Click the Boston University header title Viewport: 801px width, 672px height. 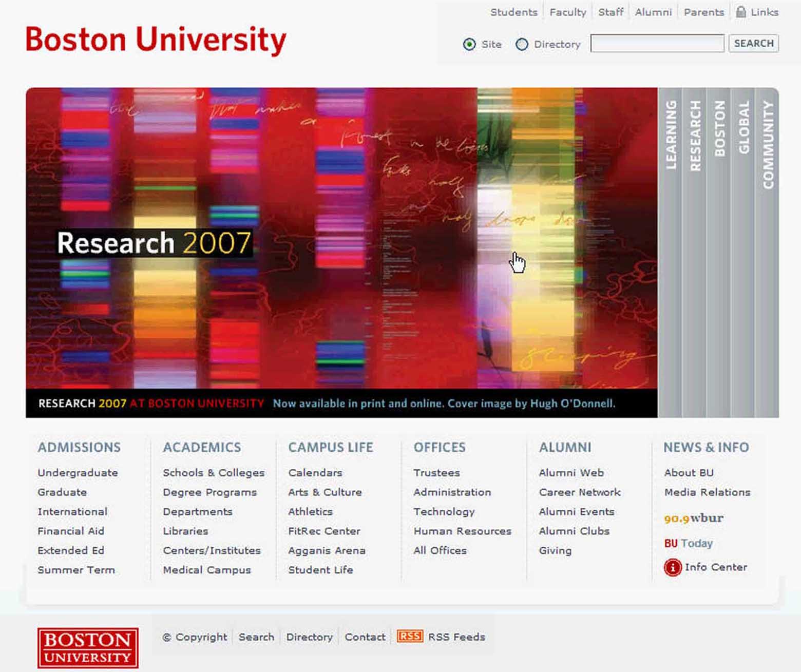tap(156, 40)
